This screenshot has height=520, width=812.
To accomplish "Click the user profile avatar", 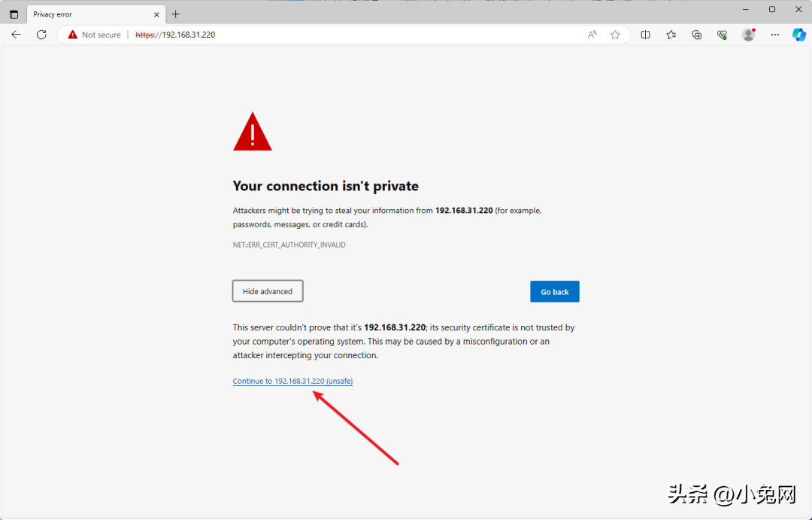I will (748, 35).
